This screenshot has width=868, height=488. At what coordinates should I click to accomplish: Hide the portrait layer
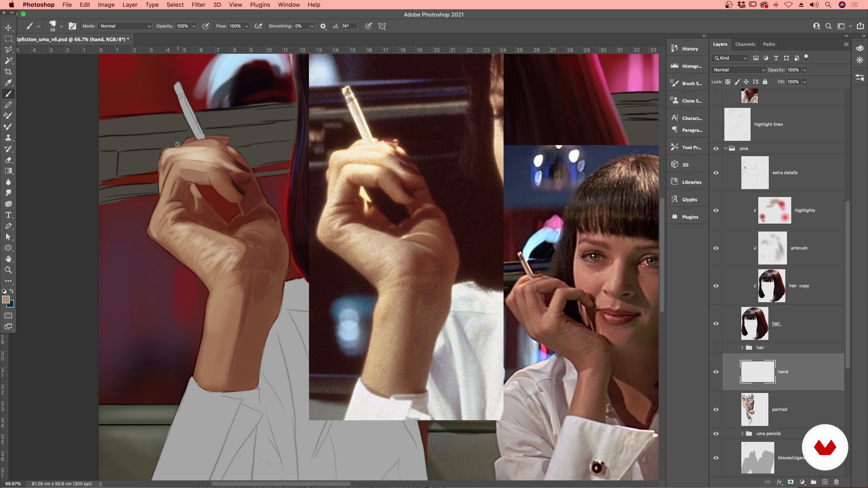point(716,410)
